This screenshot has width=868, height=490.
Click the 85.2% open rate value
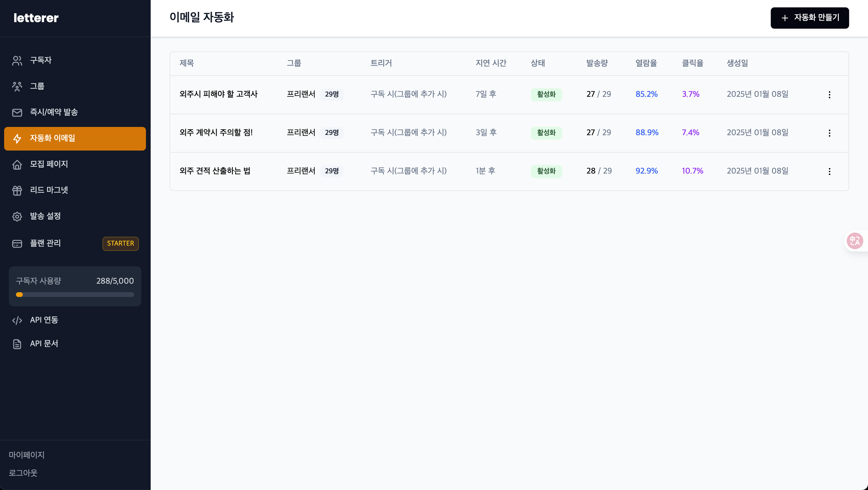[x=646, y=94]
